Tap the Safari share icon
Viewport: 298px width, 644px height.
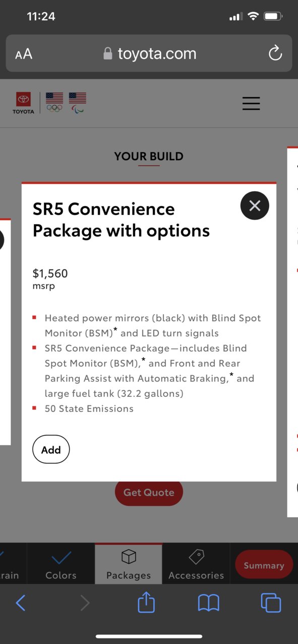(146, 602)
